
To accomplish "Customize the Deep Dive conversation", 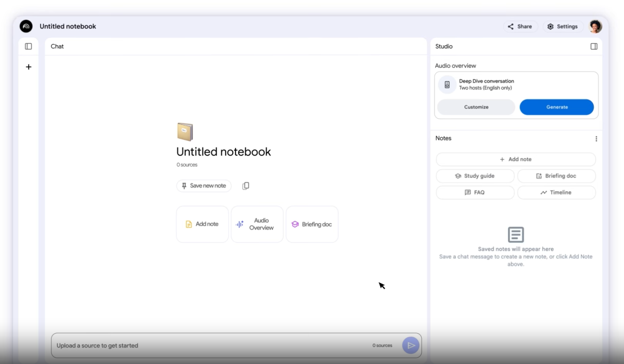I will point(476,107).
